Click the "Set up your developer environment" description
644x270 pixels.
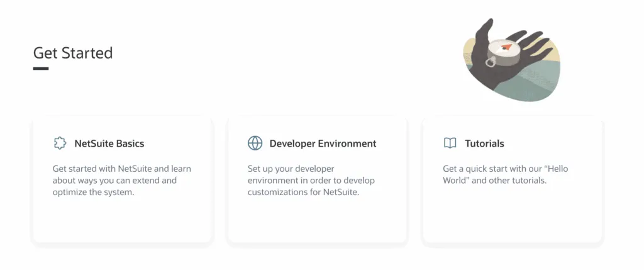tap(311, 181)
